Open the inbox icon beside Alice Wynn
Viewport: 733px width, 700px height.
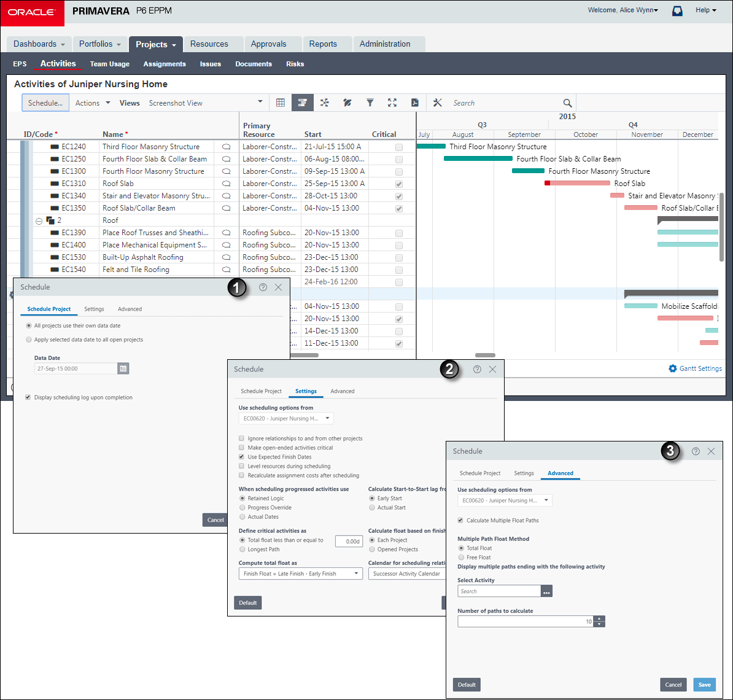pos(677,11)
